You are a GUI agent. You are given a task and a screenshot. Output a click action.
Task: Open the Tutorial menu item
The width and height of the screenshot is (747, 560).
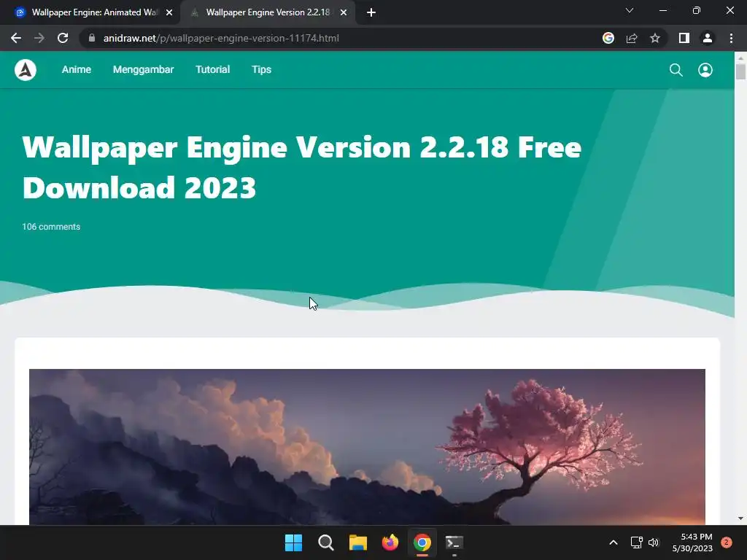click(212, 69)
